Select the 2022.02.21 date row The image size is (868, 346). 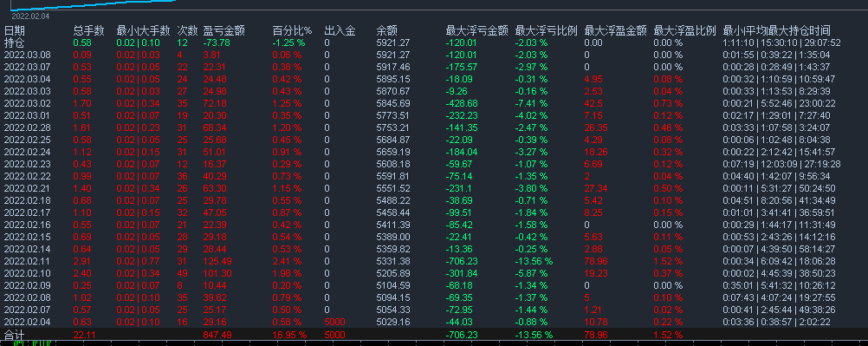[x=27, y=188]
